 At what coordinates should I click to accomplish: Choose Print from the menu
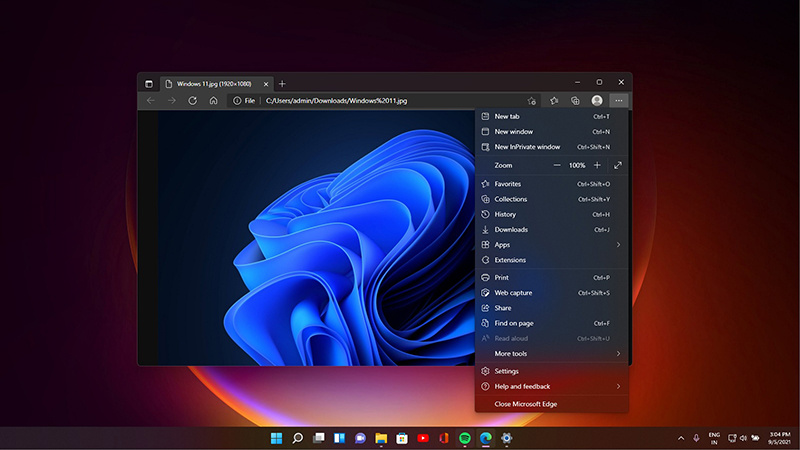(552, 278)
